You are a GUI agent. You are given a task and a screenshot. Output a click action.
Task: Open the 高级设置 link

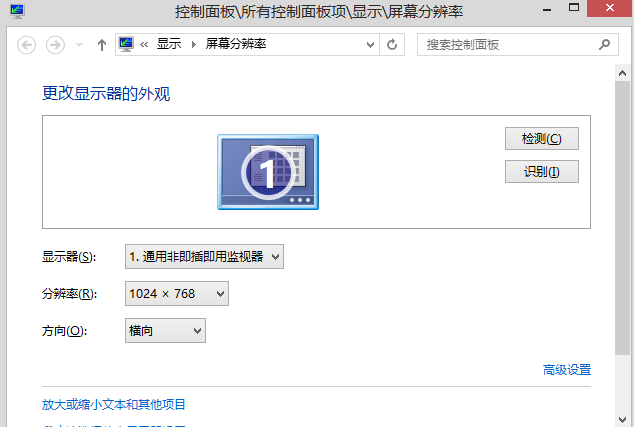[566, 370]
